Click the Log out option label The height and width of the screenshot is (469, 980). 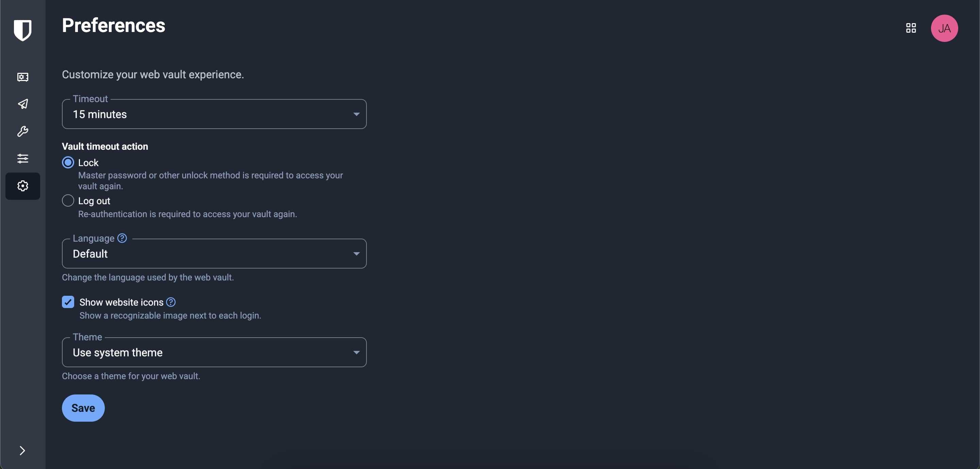click(94, 201)
